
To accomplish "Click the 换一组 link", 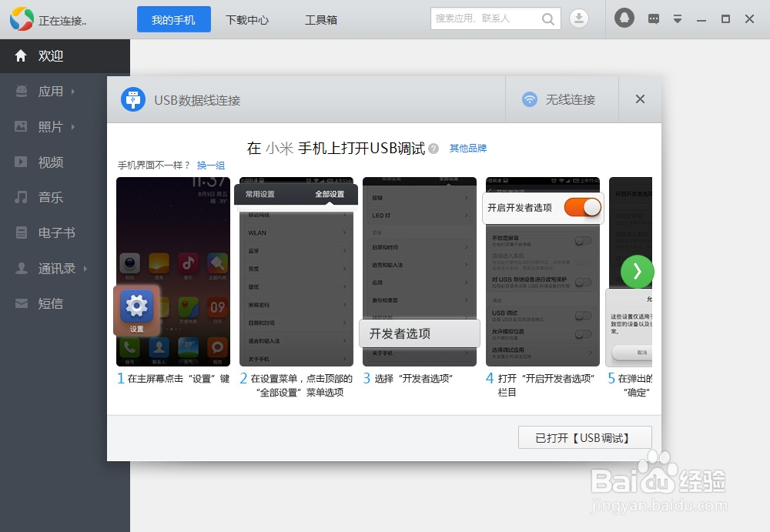I will (211, 166).
